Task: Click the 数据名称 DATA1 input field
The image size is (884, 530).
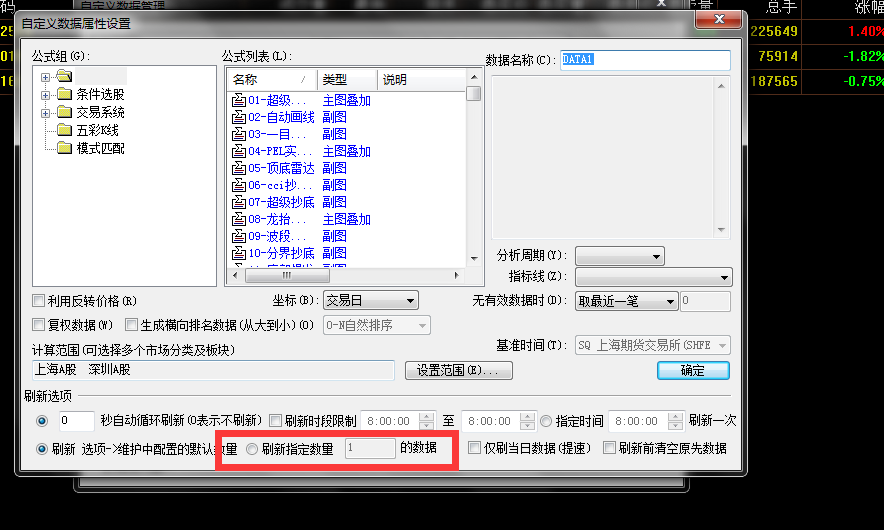Action: [645, 60]
